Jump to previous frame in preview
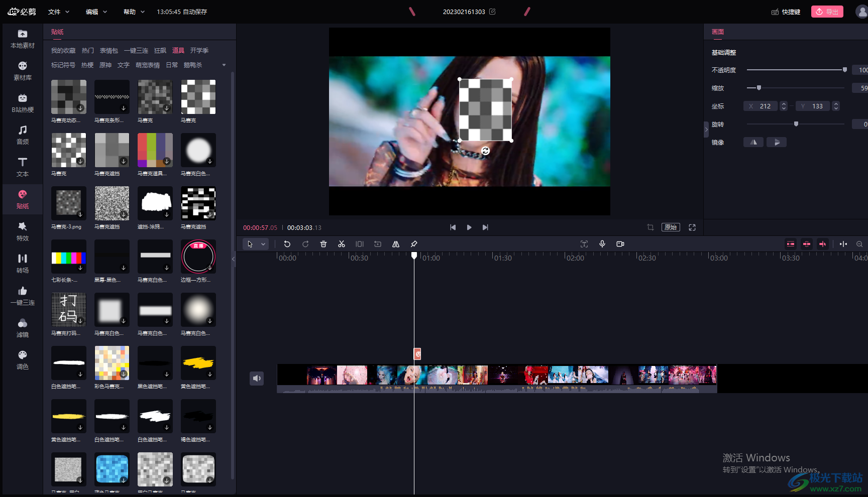The width and height of the screenshot is (868, 497). point(453,227)
